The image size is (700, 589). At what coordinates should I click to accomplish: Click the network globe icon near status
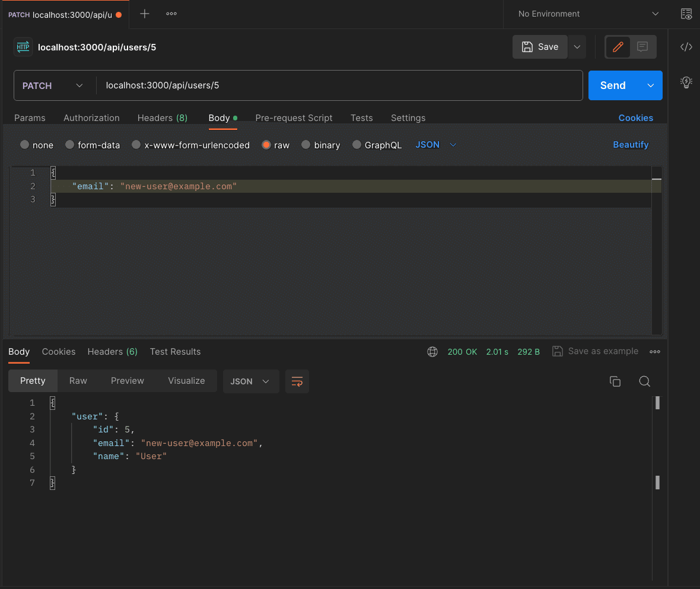click(432, 351)
